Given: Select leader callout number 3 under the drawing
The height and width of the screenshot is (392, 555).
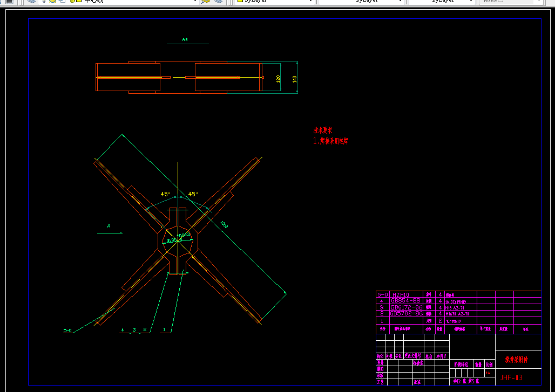Looking at the screenshot, I should [x=134, y=330].
